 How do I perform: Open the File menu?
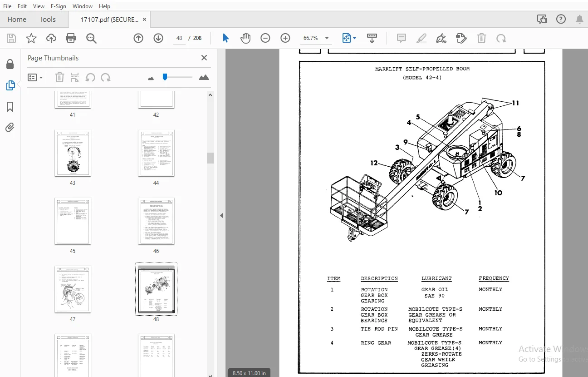tap(7, 6)
